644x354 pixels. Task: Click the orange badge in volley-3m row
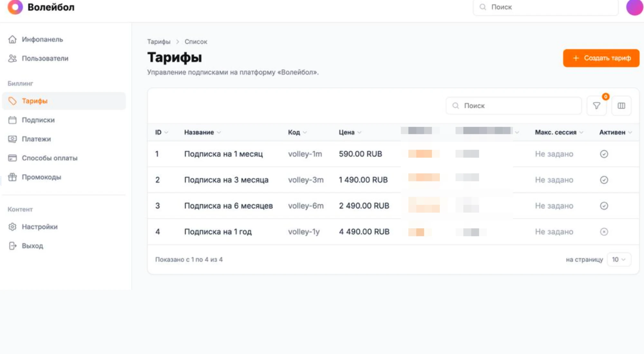point(424,177)
